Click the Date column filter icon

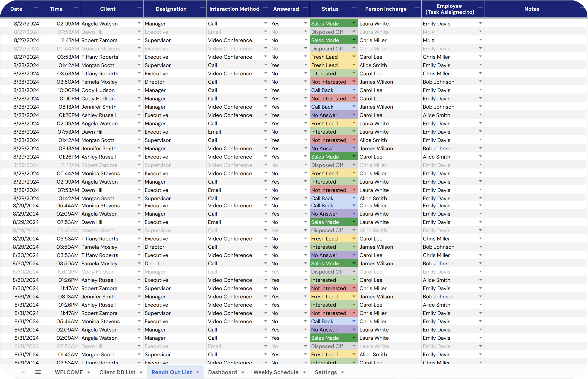pyautogui.click(x=36, y=9)
